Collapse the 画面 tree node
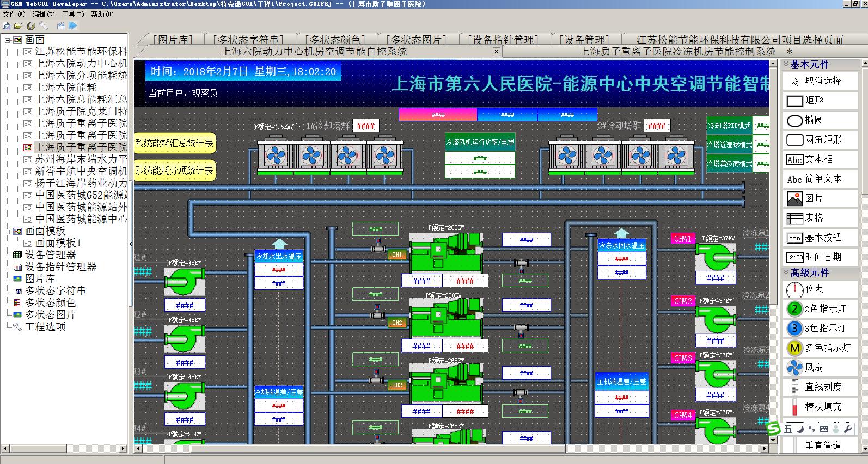 (x=8, y=40)
